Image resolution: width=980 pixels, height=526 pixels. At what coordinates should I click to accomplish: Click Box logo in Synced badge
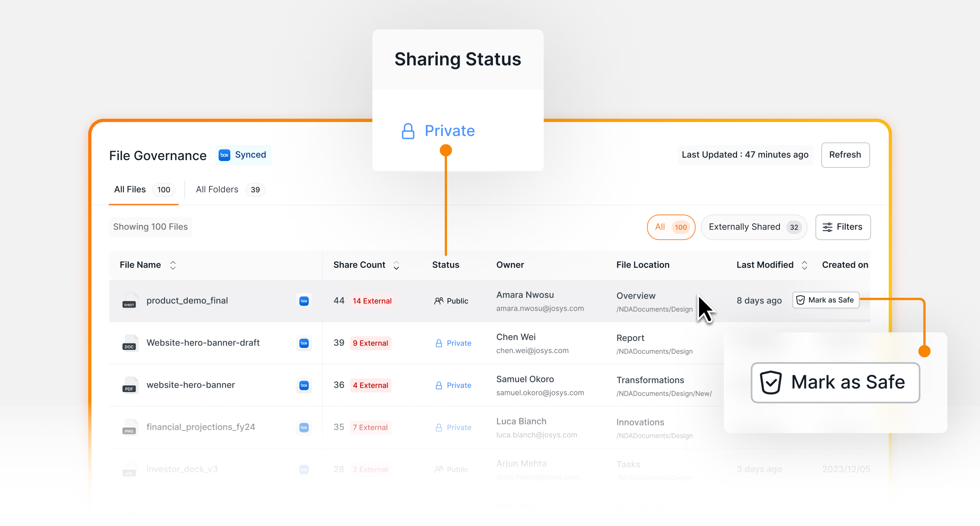coord(225,155)
